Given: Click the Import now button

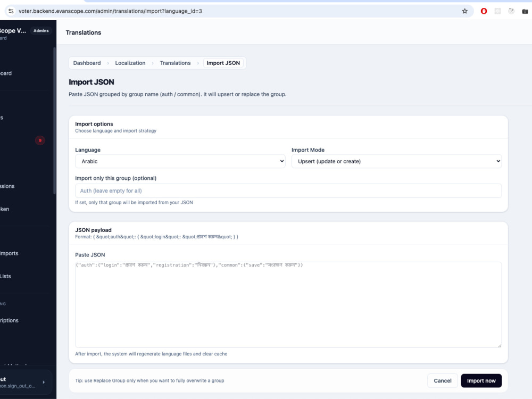Looking at the screenshot, I should [481, 381].
